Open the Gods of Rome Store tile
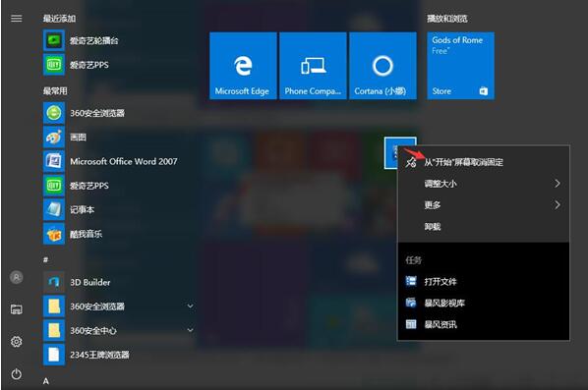 (x=460, y=66)
